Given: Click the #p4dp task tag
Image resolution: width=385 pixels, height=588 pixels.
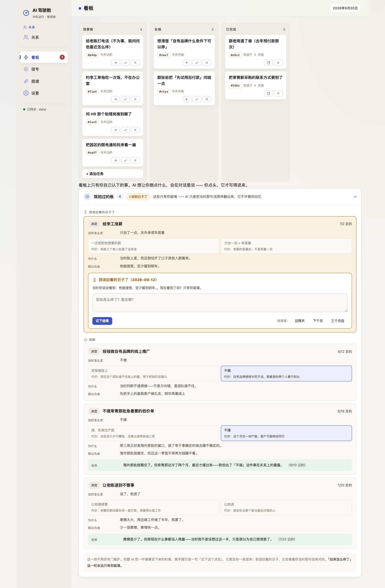Looking at the screenshot, I should (x=92, y=55).
